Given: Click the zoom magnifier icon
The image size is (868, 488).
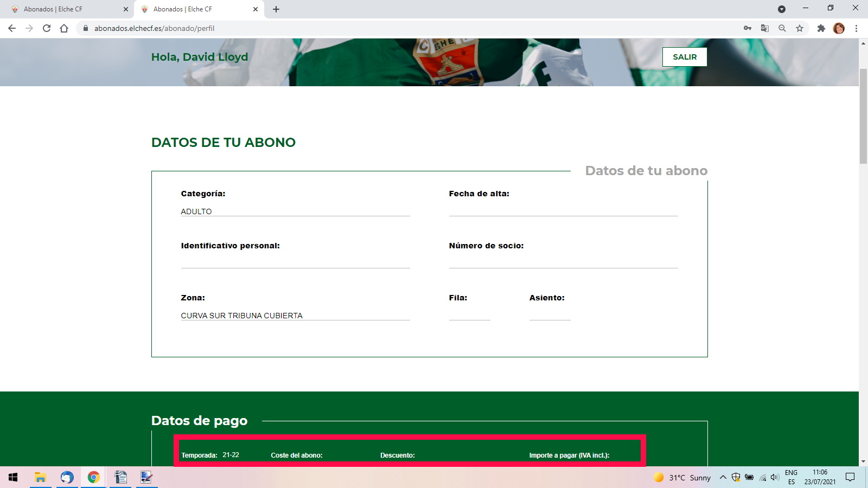Looking at the screenshot, I should coord(782,28).
